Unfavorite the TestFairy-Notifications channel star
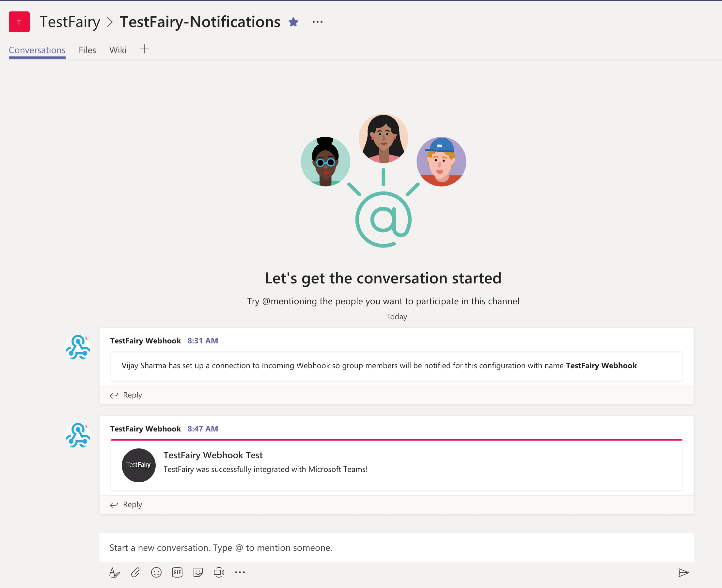The height and width of the screenshot is (588, 722). pyautogui.click(x=293, y=22)
